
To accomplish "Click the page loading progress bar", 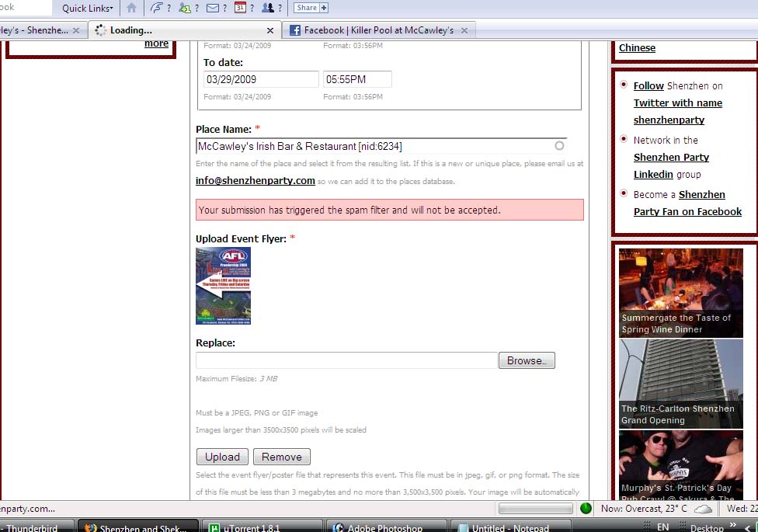I will click(536, 508).
